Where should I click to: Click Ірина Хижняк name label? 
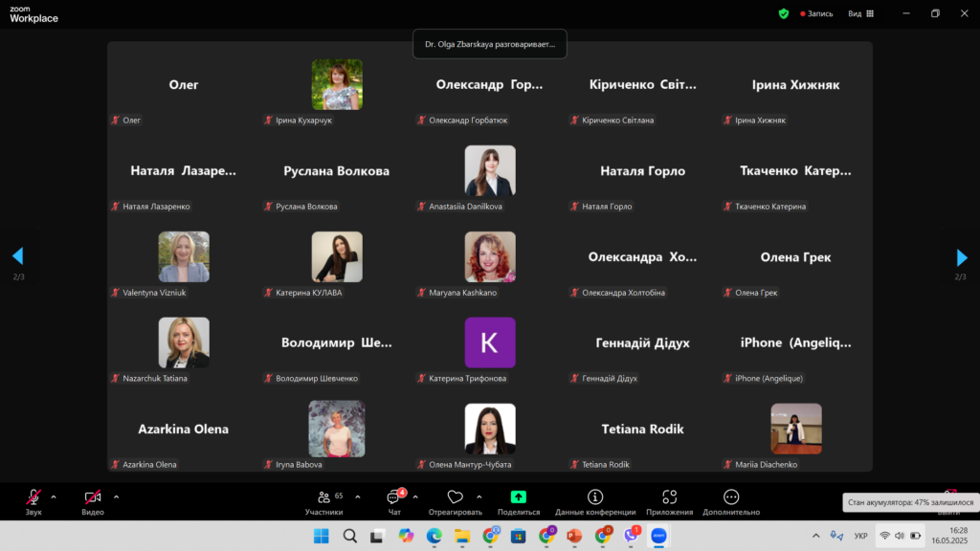(x=761, y=120)
